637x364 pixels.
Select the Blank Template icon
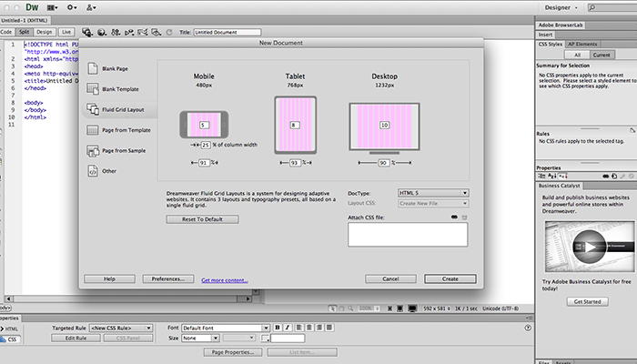(x=93, y=88)
